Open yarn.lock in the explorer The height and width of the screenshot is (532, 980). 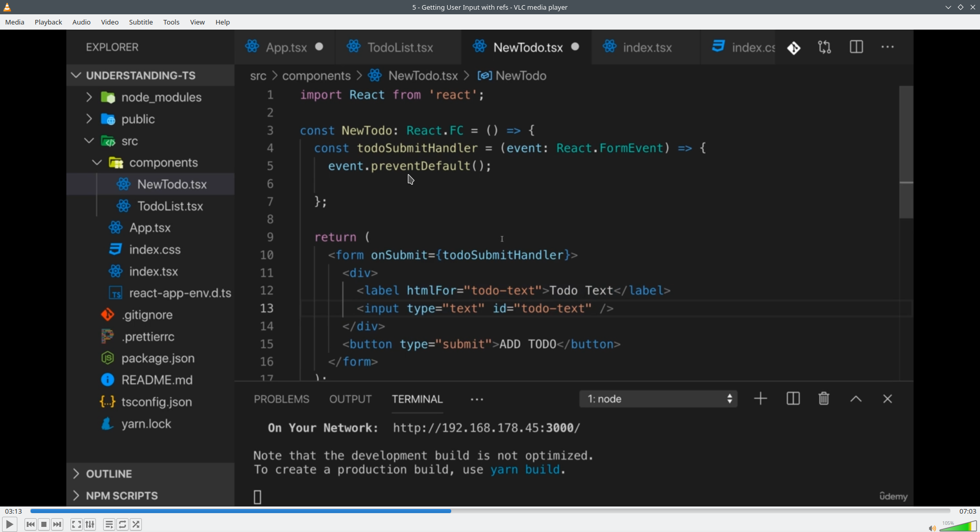tap(151, 424)
